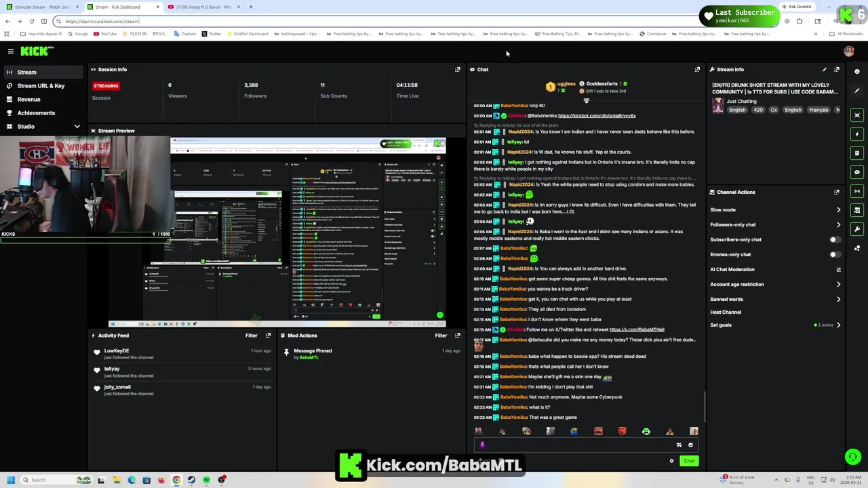
Task: Toggle the chat bubble widget icon in right sidebar
Action: point(856,172)
